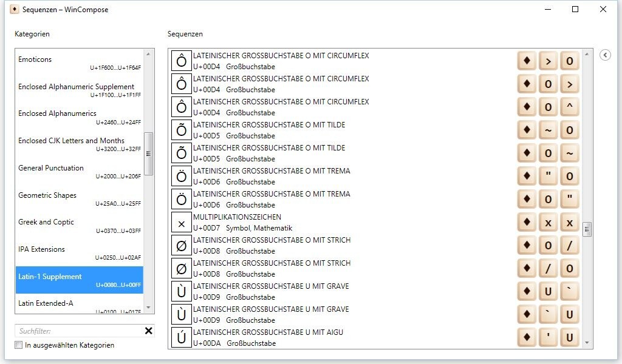Click the Ô glyph in the O-then-^ row
This screenshot has width=622, height=364.
point(181,107)
